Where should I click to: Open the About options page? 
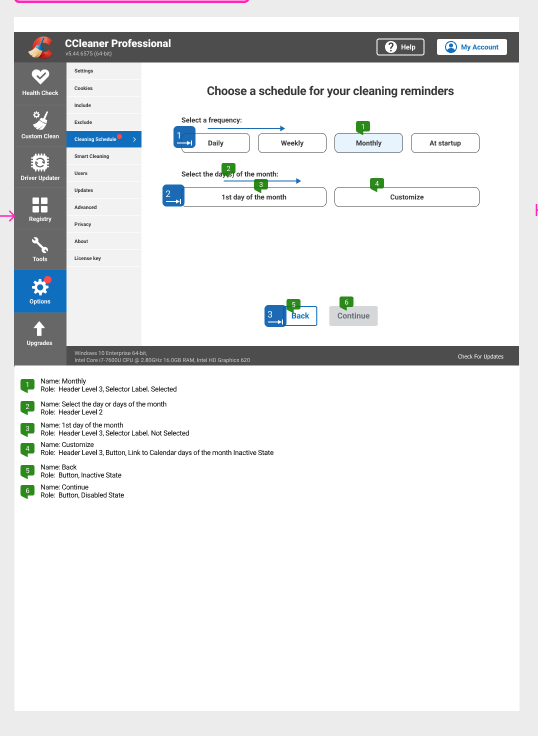104,241
